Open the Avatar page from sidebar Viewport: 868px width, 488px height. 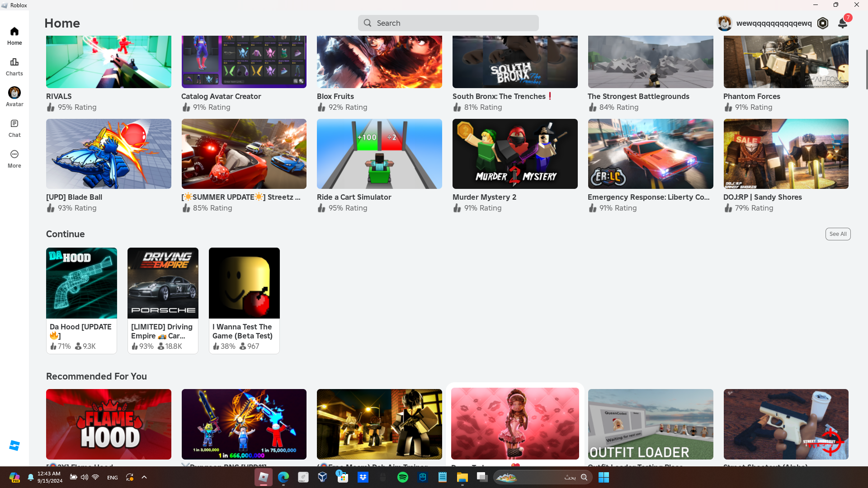tap(14, 97)
